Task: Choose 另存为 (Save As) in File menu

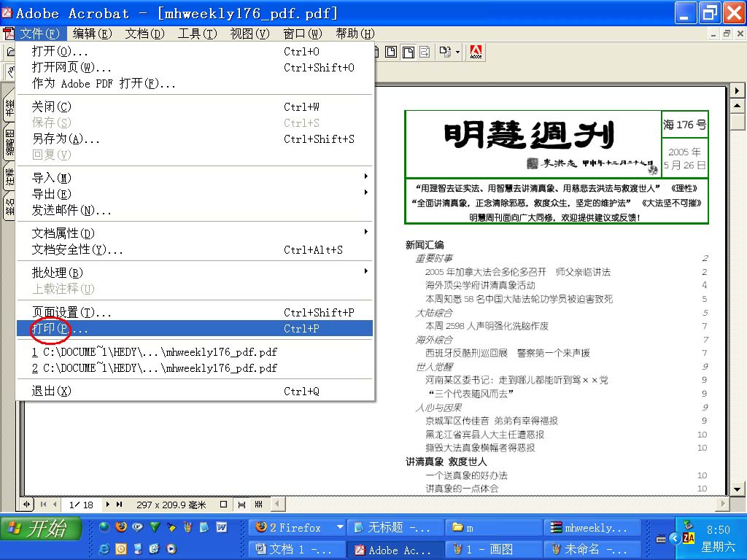Action: point(66,139)
